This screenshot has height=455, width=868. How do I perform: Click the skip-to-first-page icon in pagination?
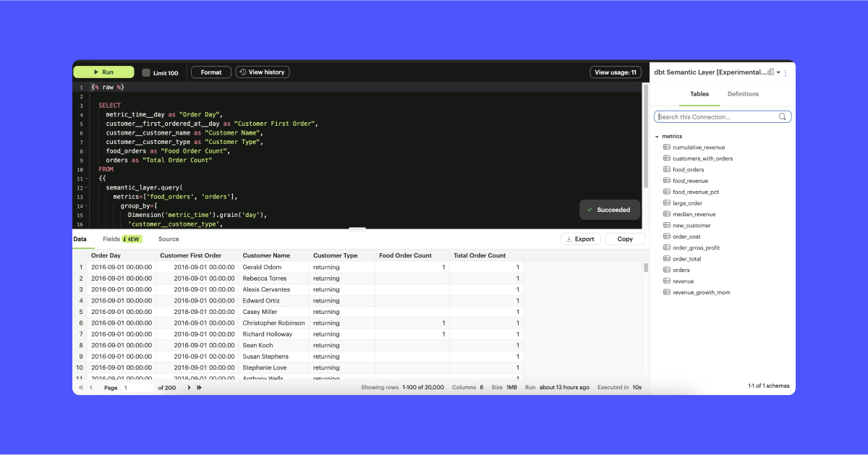click(x=81, y=387)
